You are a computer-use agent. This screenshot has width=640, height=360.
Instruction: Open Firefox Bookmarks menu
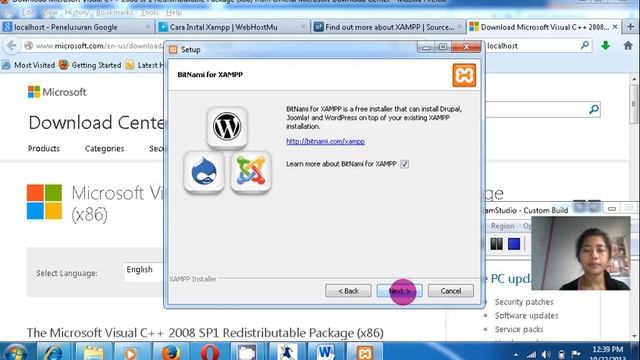point(114,13)
